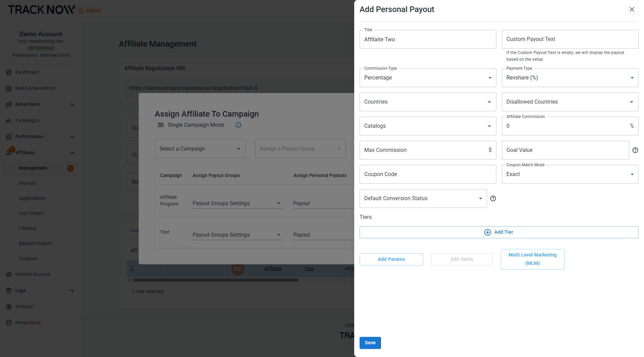Save the personal payout
The height and width of the screenshot is (357, 644).
click(370, 343)
